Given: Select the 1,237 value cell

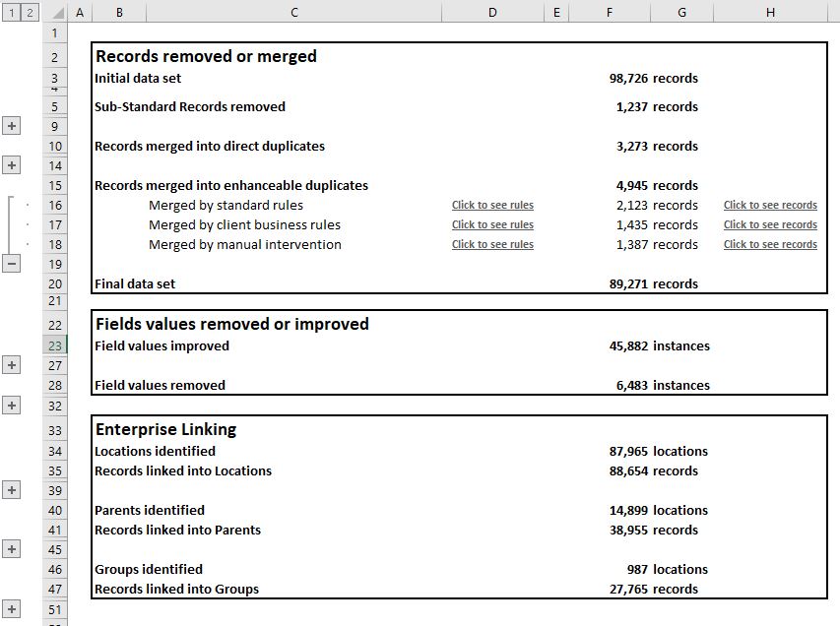Looking at the screenshot, I should click(610, 106).
